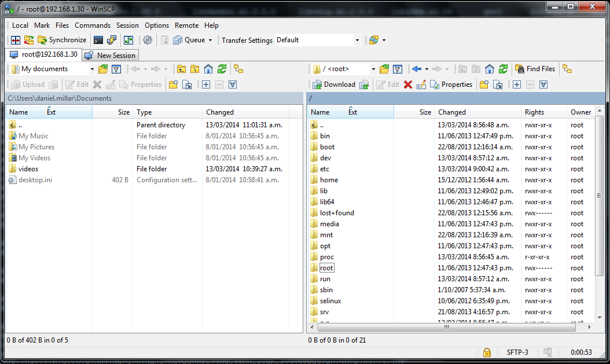610x364 pixels.
Task: Click the remote refresh icon
Action: [x=504, y=69]
